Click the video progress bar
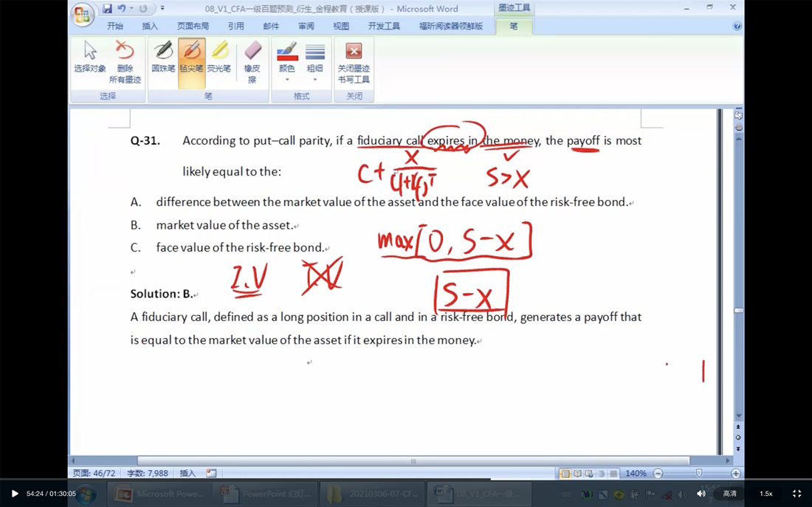 tap(406, 480)
